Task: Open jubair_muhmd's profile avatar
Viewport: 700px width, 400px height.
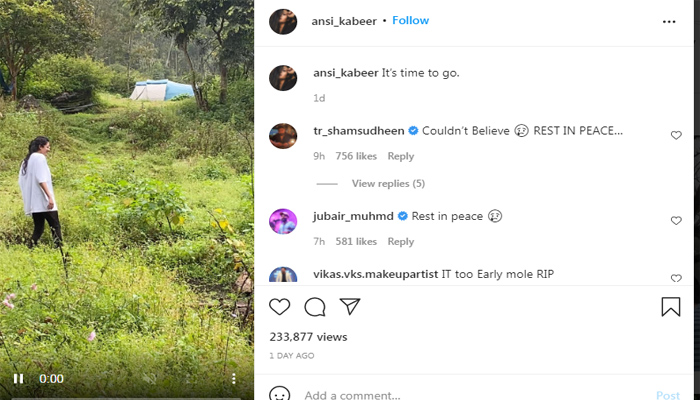Action: coord(283,221)
